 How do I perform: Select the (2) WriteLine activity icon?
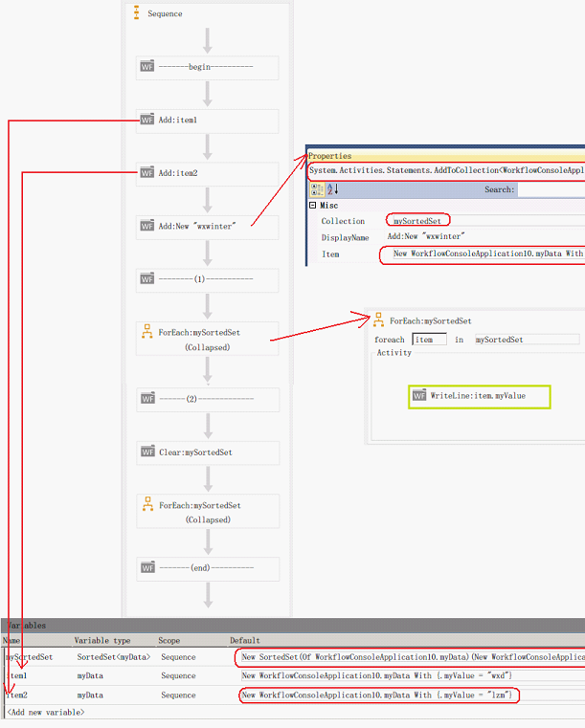point(147,398)
